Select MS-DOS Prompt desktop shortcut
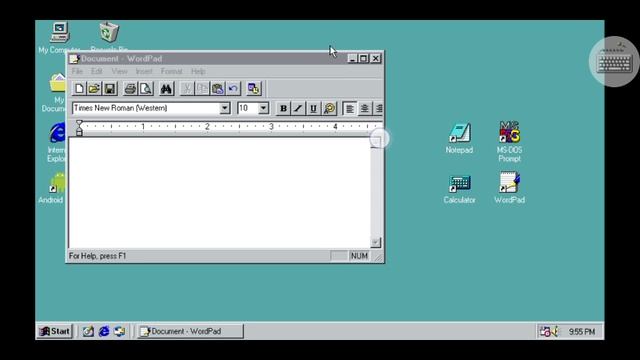 [x=509, y=141]
